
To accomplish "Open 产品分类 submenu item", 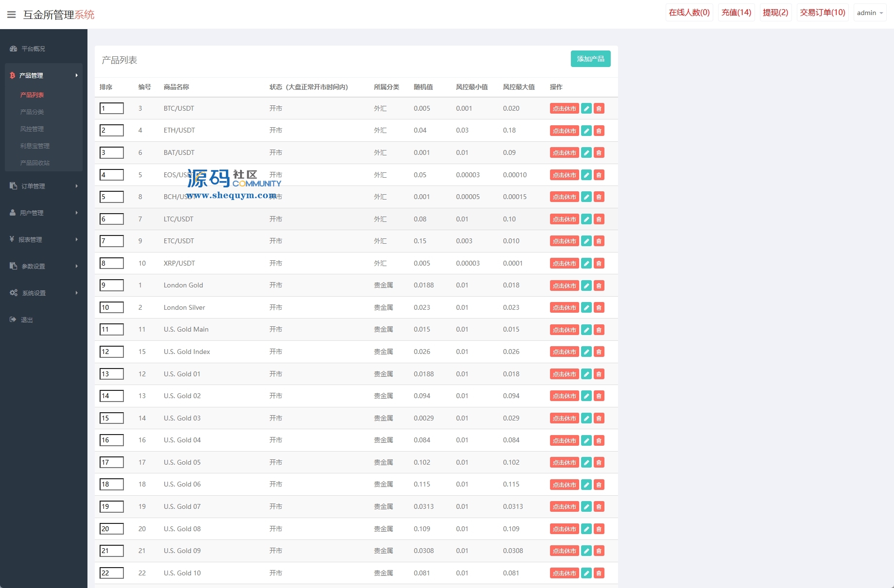I will point(32,112).
